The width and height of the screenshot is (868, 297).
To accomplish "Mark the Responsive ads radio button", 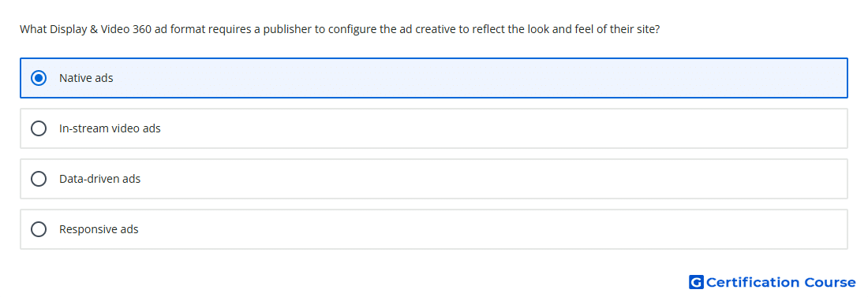I will click(x=39, y=229).
